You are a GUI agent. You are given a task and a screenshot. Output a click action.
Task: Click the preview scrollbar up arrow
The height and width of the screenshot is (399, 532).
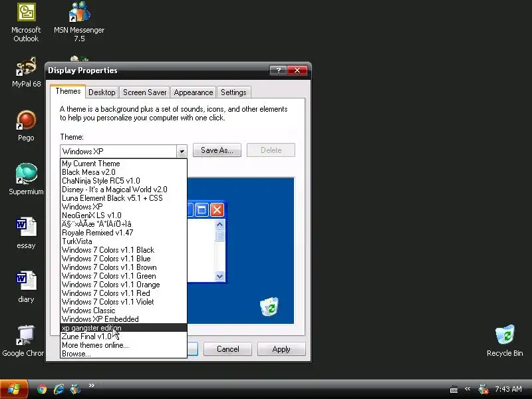click(x=219, y=224)
